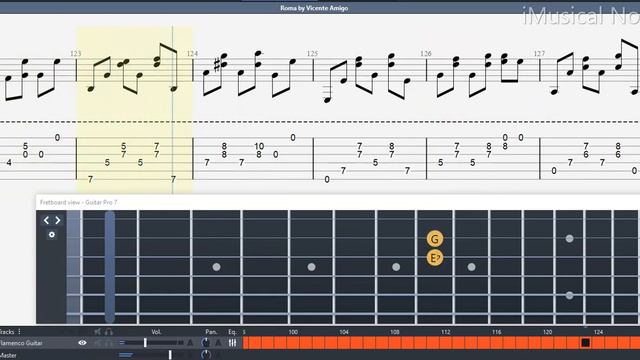Select open-string 0 on bottom string, bar 125
640x360 pixels.
point(327,179)
